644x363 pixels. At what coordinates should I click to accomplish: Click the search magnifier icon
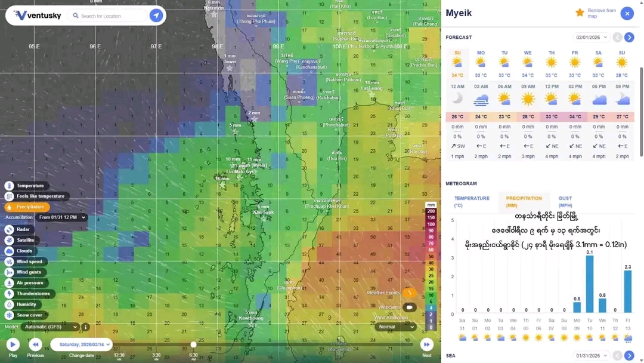point(76,16)
